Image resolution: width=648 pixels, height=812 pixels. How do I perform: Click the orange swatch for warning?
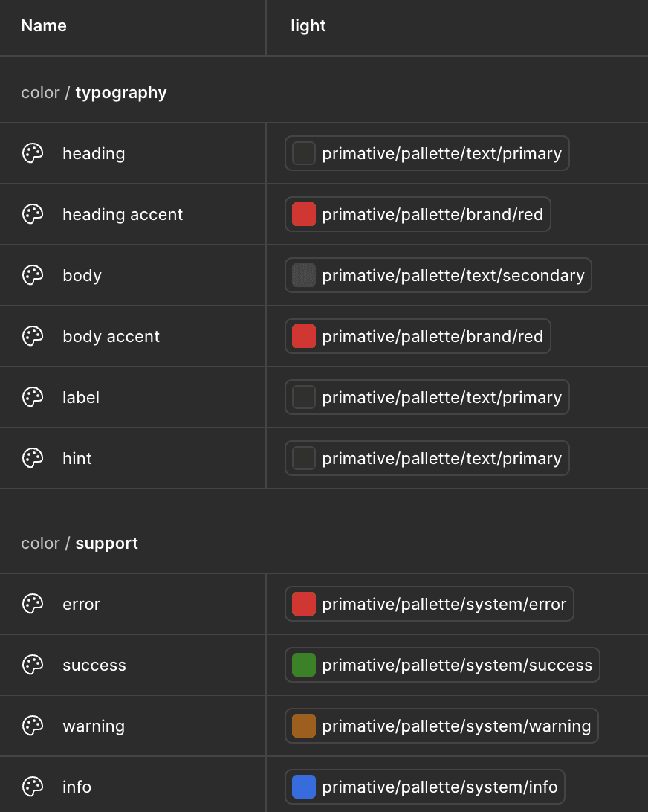pos(304,726)
